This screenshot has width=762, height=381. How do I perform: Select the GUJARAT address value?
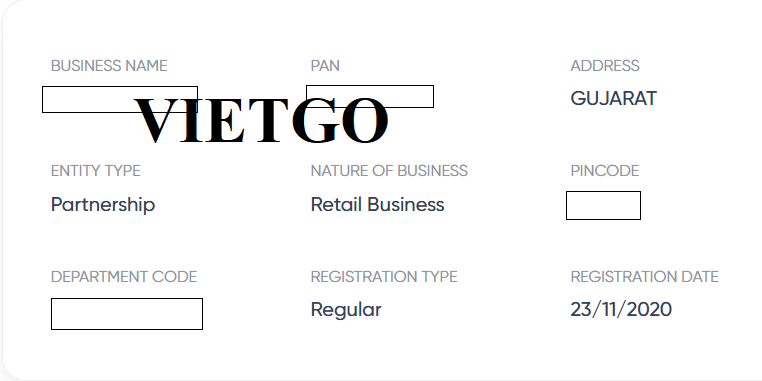coord(613,99)
